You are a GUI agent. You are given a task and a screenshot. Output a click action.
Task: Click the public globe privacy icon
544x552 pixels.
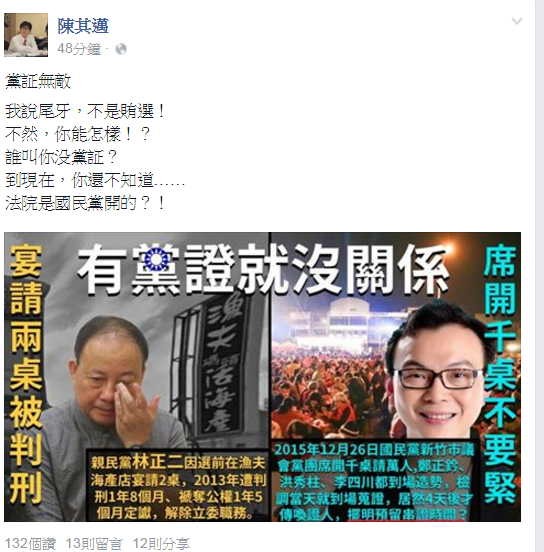(121, 49)
